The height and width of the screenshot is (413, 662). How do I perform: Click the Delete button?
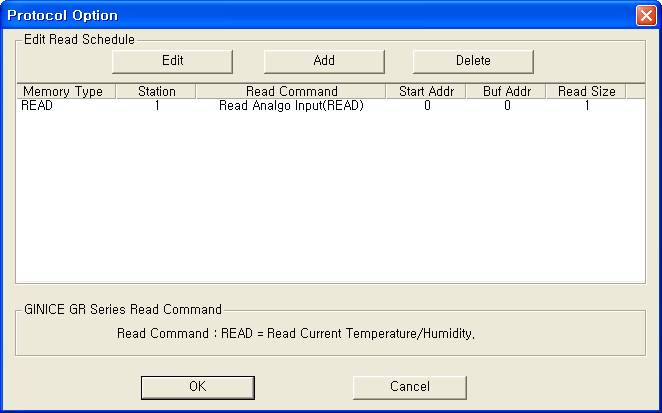(472, 61)
